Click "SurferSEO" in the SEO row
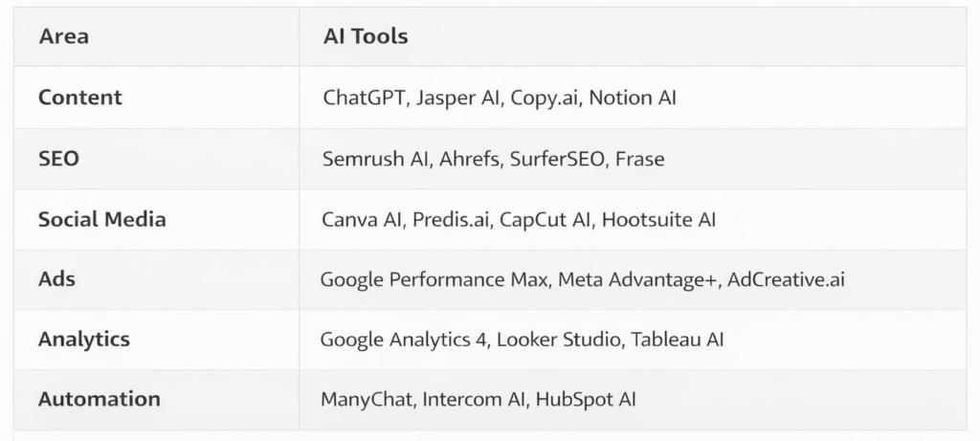The height and width of the screenshot is (441, 980). point(554,159)
